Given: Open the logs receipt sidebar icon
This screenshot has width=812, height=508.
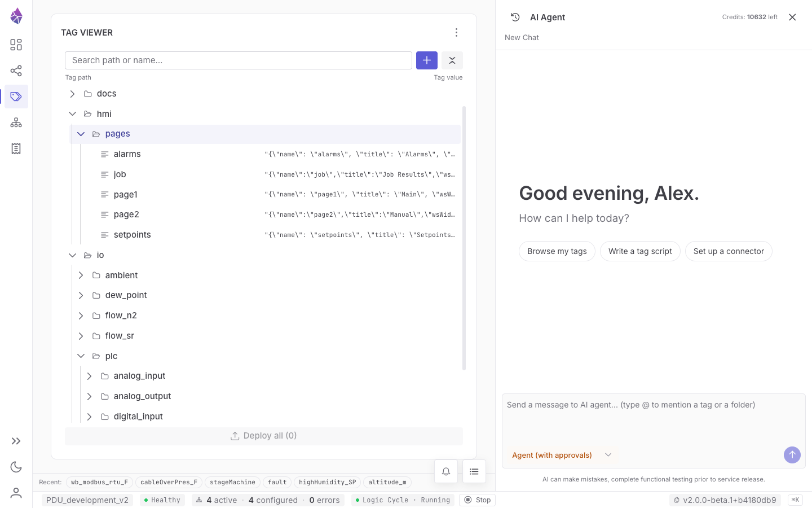Looking at the screenshot, I should (16, 148).
